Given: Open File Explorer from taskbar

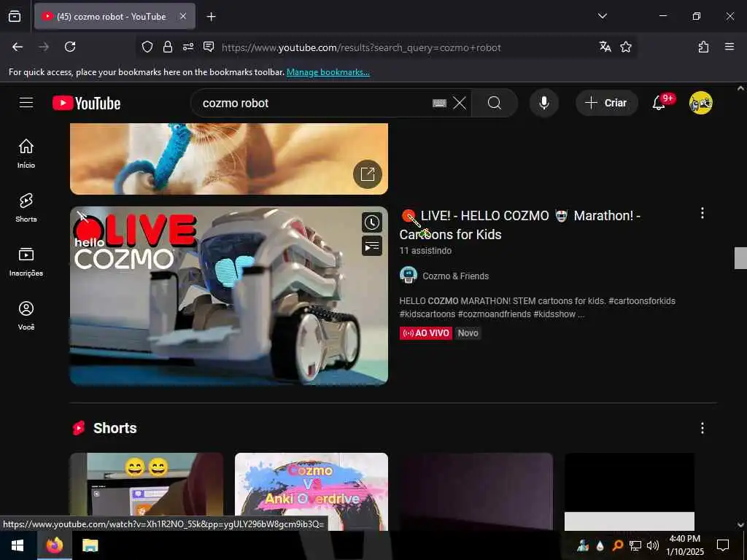Looking at the screenshot, I should coord(90,545).
